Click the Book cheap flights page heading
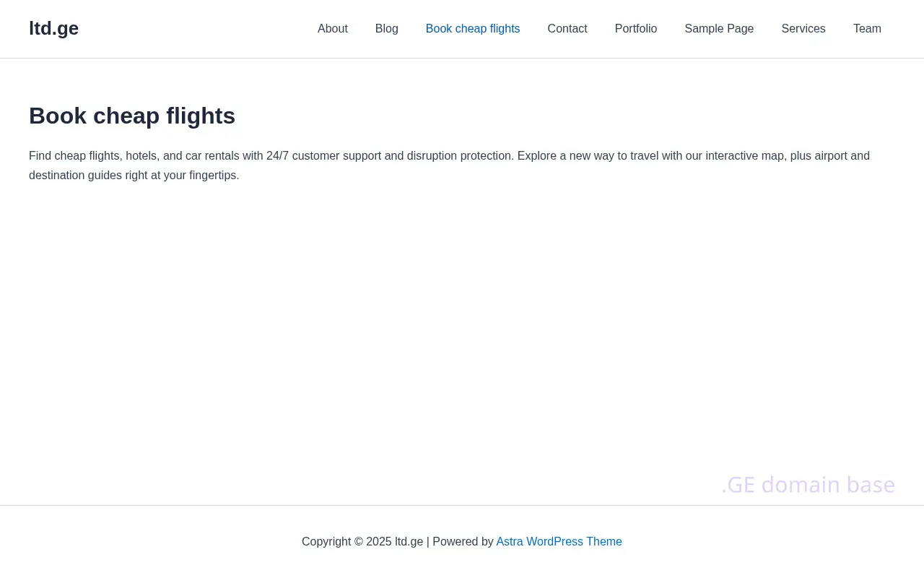This screenshot has width=924, height=578. click(x=132, y=116)
